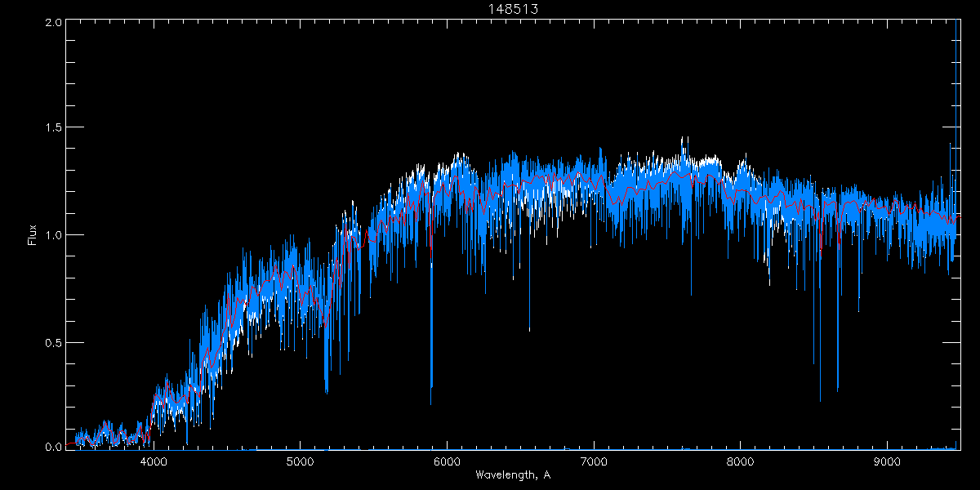Click the Flux y-axis label
This screenshot has width=980, height=490.
point(32,234)
